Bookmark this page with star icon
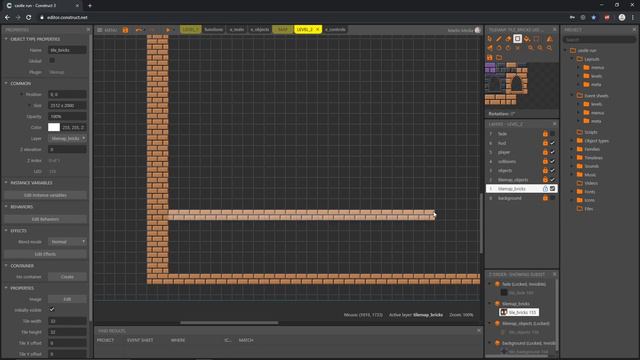This screenshot has width=640, height=360. [593, 18]
